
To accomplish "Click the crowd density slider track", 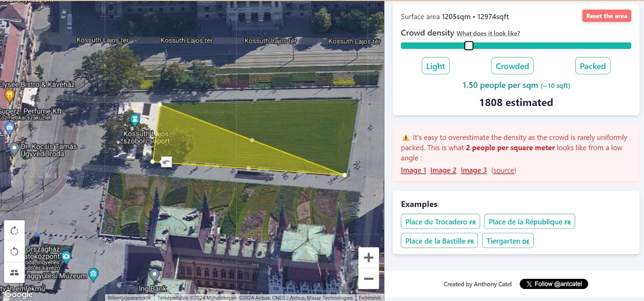I will tap(516, 46).
